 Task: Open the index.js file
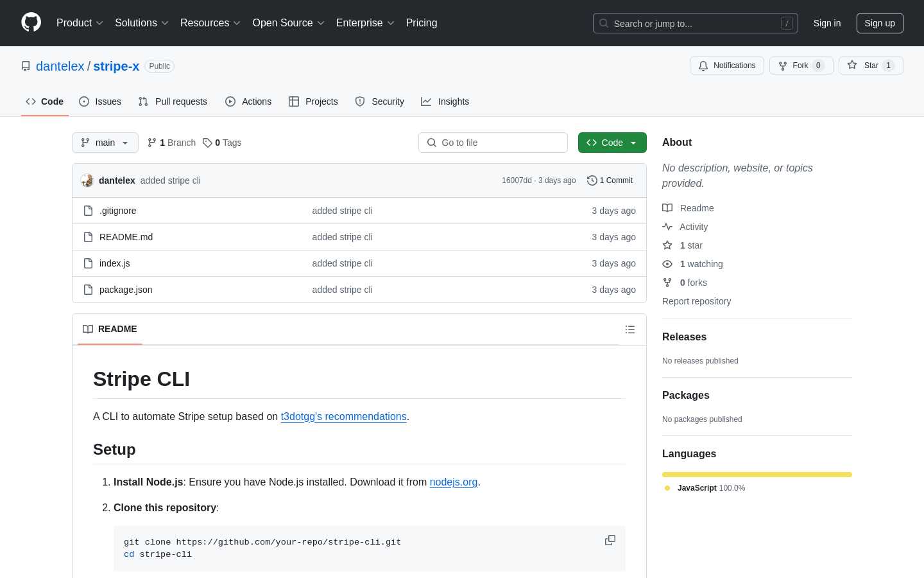click(x=115, y=263)
